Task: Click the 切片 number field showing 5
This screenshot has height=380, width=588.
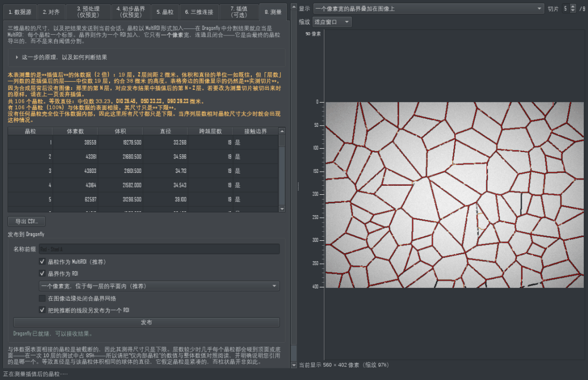Action: tap(566, 9)
